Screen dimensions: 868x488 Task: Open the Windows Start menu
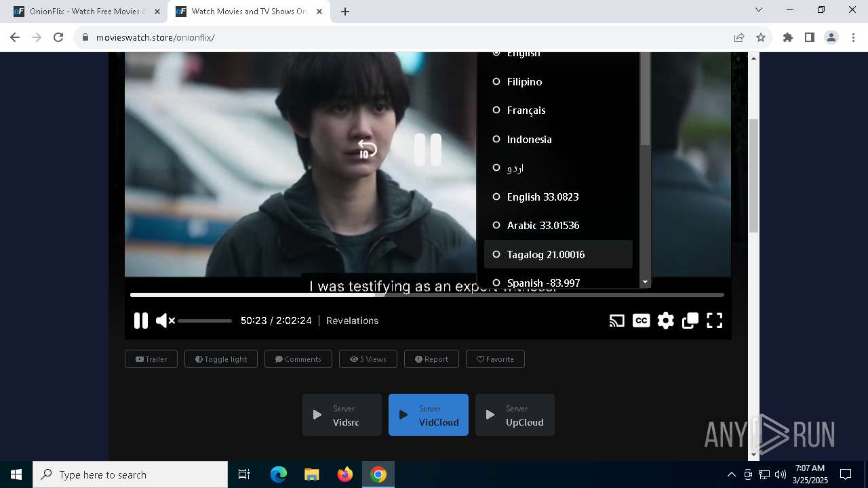coord(16,474)
